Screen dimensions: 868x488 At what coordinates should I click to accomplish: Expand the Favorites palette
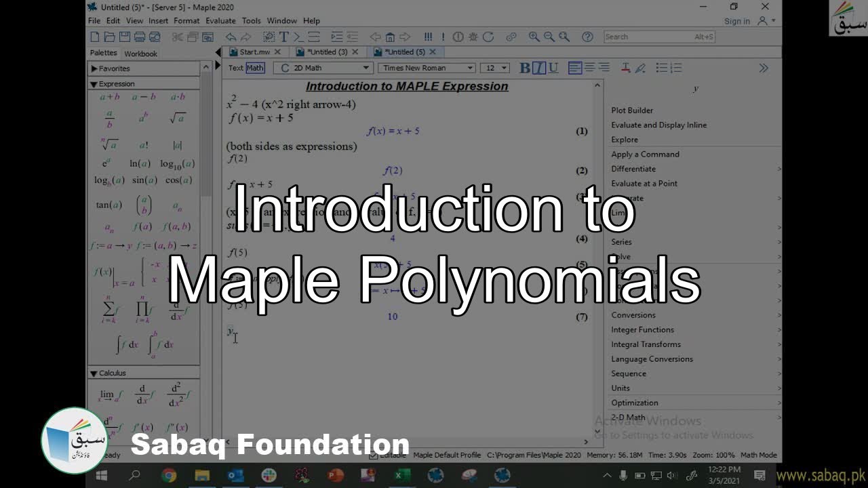pyautogui.click(x=94, y=68)
